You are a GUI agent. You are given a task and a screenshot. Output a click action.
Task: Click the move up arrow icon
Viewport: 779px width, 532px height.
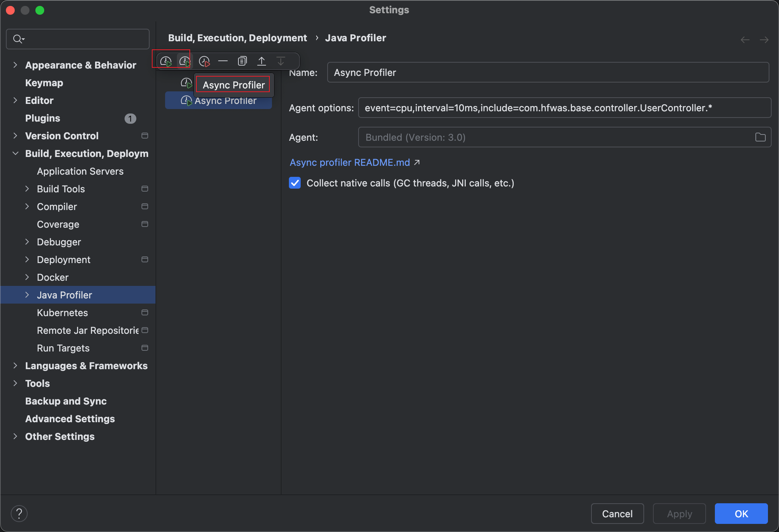261,61
